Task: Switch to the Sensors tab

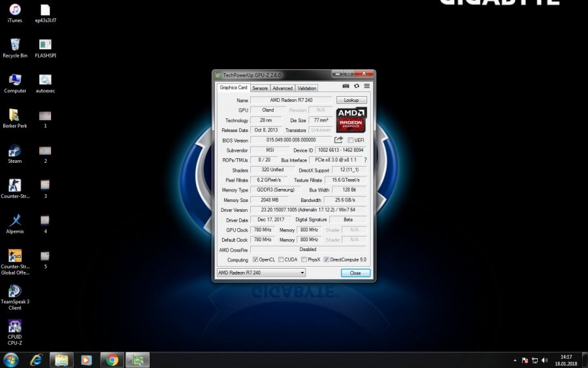Action: click(x=260, y=88)
